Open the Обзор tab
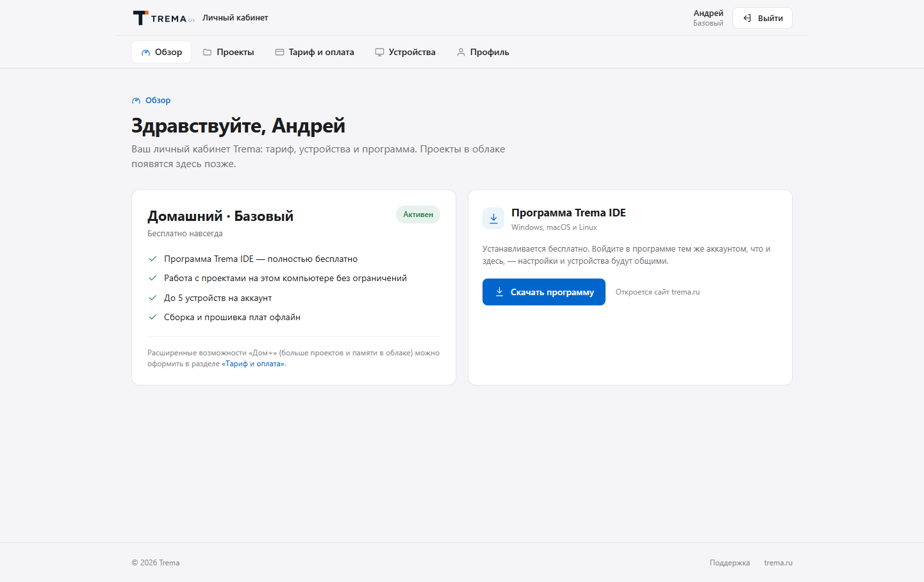The height and width of the screenshot is (582, 924). [x=161, y=52]
